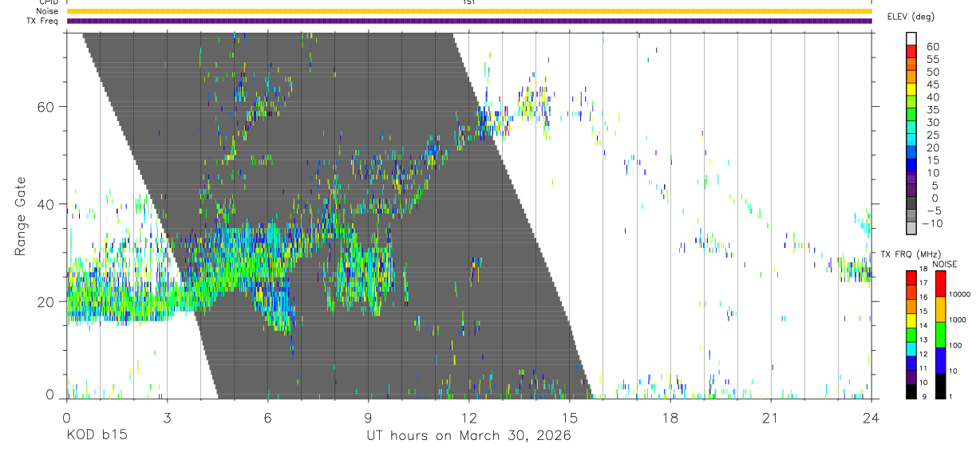Viewport: 980px width, 452px height.
Task: Click the '6' hour tick on the x-axis
Action: point(267,417)
